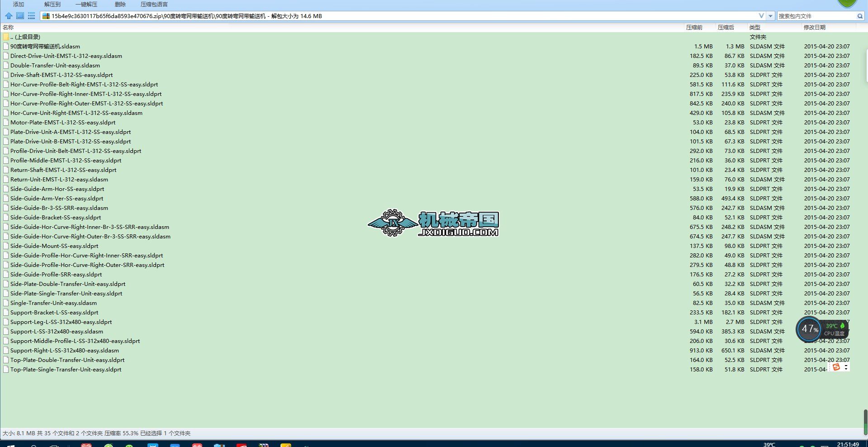
Task: Click the 47% memory usage floating ball
Action: click(x=809, y=329)
